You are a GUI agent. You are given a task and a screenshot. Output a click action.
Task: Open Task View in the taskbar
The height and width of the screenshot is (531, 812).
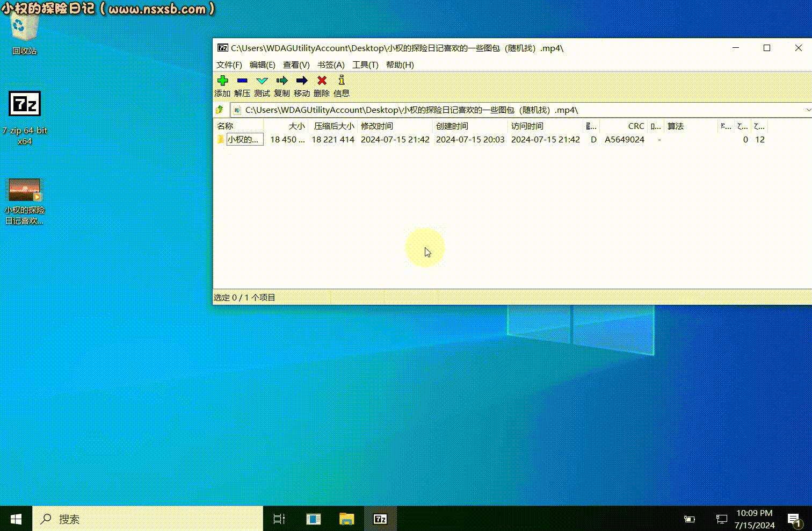[x=279, y=519]
